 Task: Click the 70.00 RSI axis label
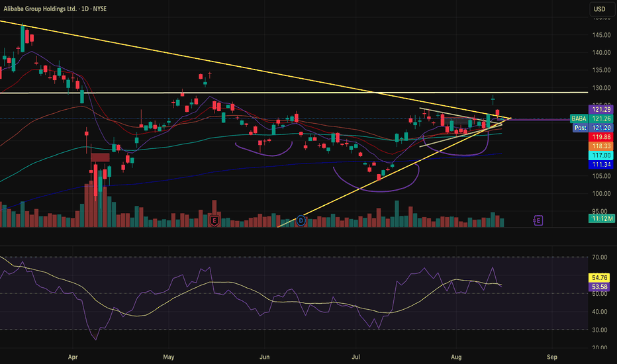coord(600,257)
